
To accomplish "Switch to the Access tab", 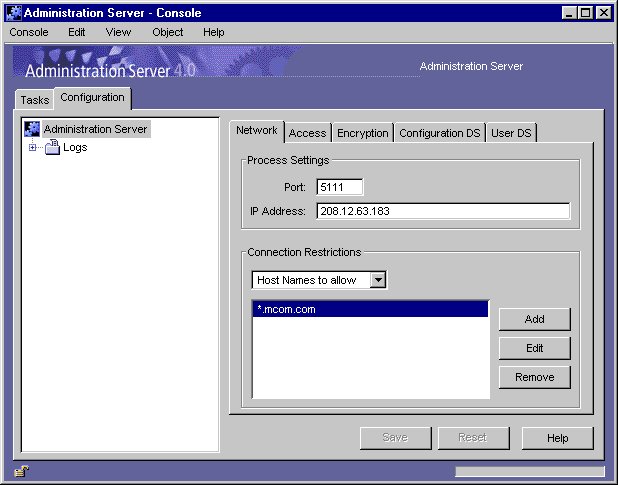I will (x=307, y=133).
